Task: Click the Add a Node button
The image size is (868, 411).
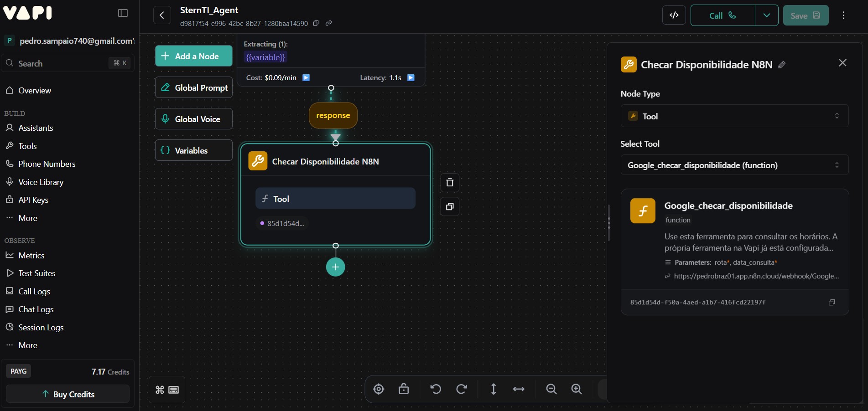Action: point(194,56)
